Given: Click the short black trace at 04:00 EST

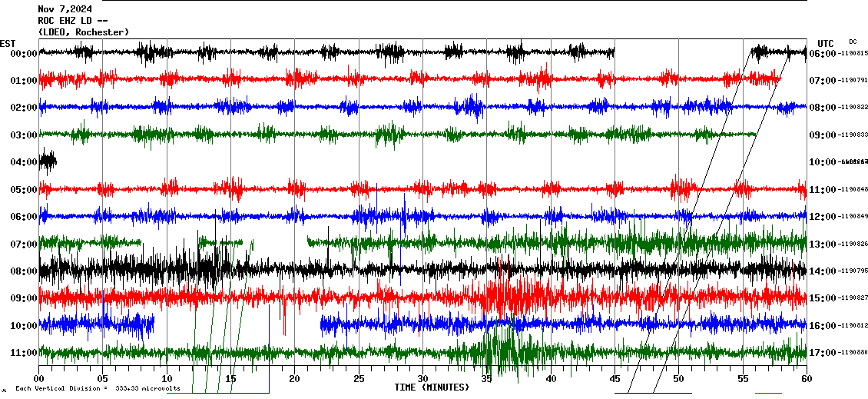Looking at the screenshot, I should click(48, 162).
